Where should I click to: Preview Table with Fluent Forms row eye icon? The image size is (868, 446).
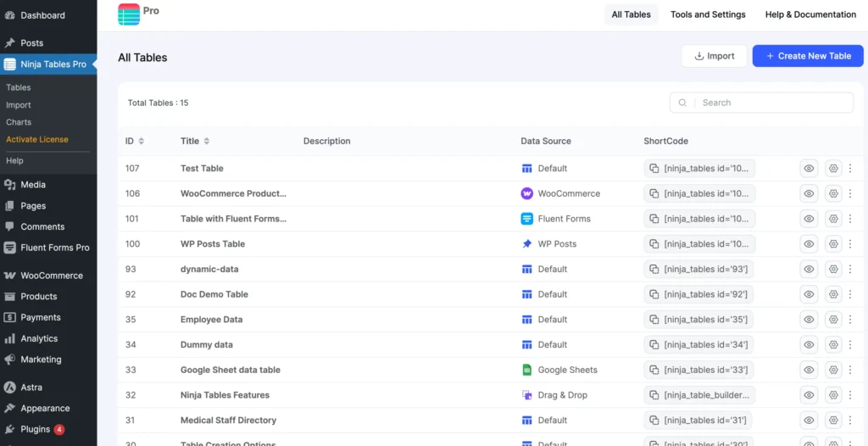point(809,219)
